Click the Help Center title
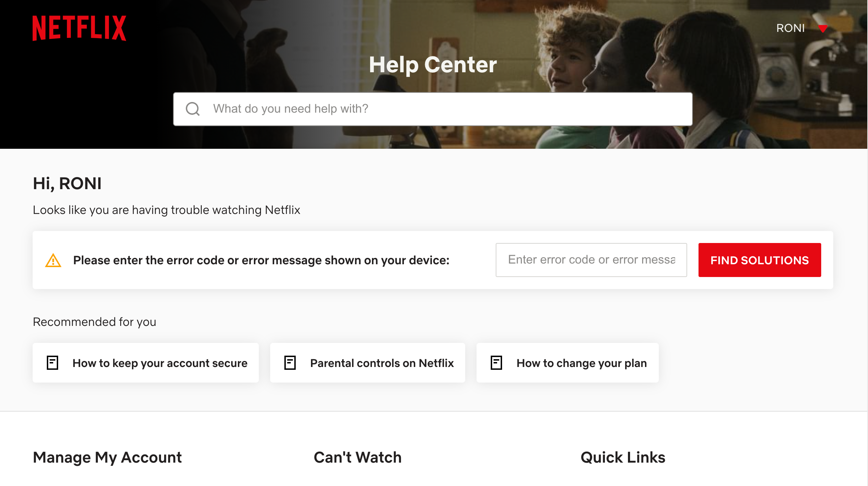Screen dimensions: 868x486 pos(433,65)
